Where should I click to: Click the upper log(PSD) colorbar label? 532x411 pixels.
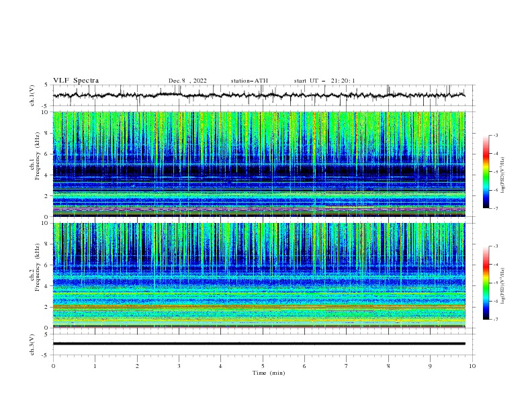[502, 175]
